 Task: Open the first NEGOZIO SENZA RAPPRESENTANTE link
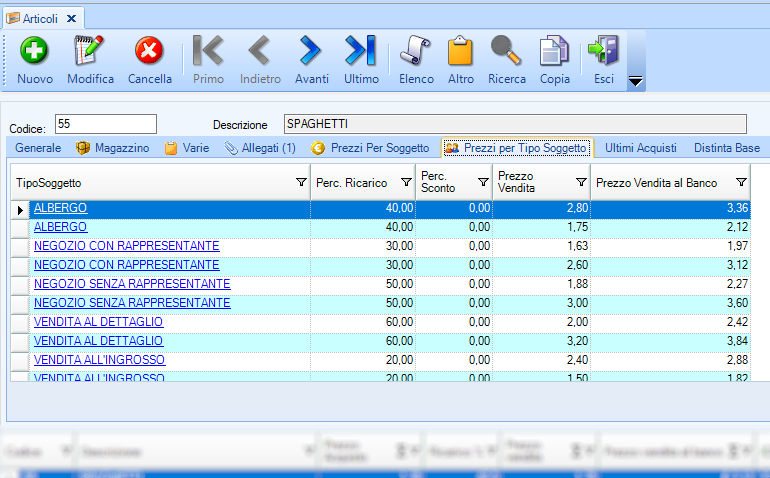pos(131,284)
